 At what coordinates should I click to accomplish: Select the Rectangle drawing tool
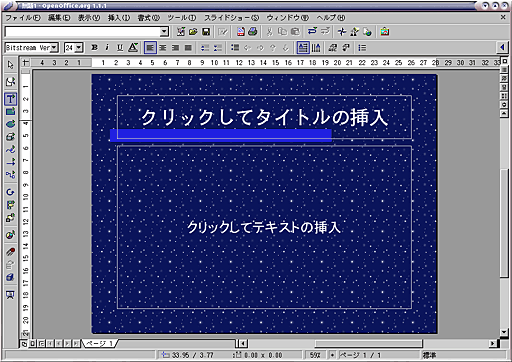click(10, 112)
